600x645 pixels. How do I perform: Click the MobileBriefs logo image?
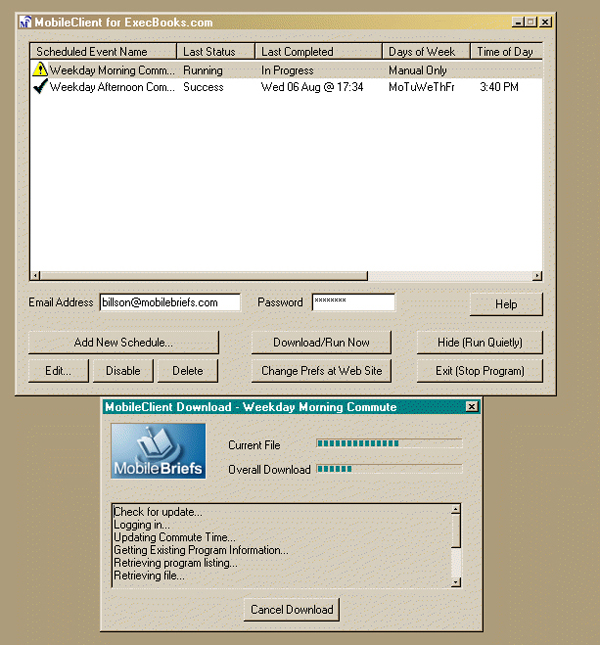coord(158,451)
